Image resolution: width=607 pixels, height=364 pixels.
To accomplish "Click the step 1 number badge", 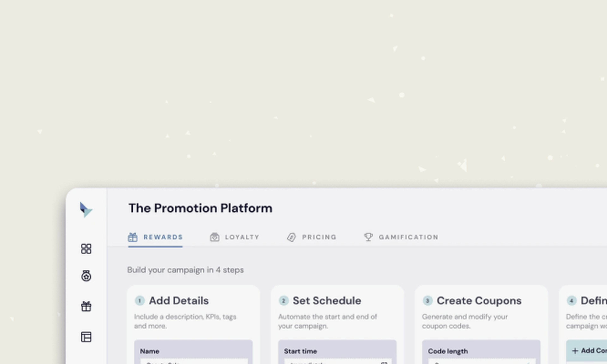I will click(140, 301).
